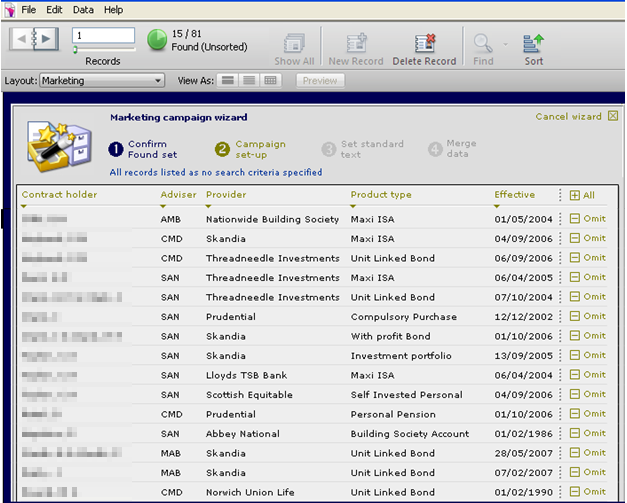Viewport: 627px width, 503px height.
Task: Click the step 4 Merge data circle
Action: pos(435,150)
